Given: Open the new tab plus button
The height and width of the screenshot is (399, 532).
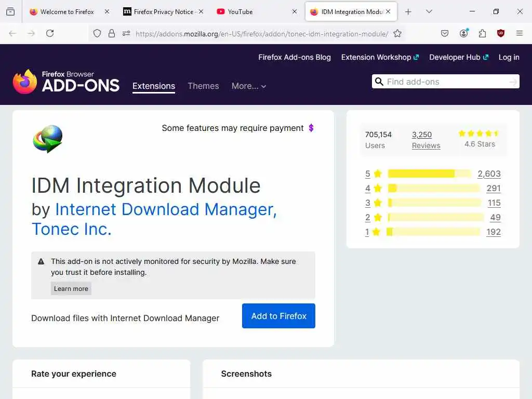Looking at the screenshot, I should coord(408,11).
